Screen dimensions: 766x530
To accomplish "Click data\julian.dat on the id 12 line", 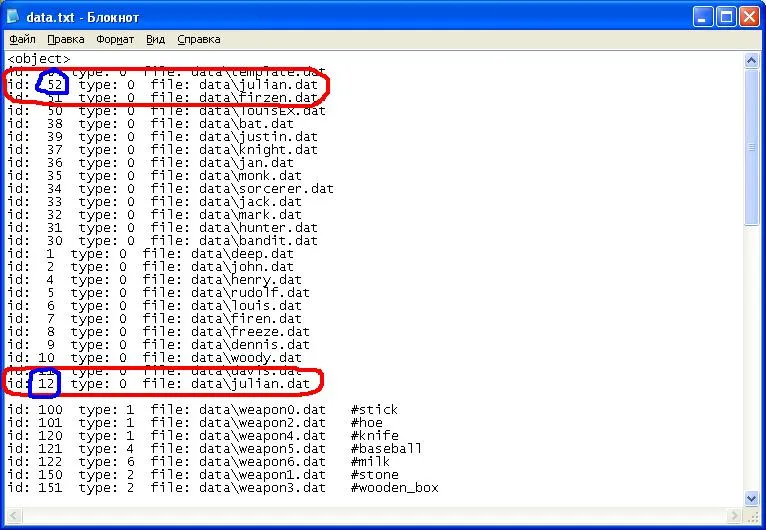I will (x=250, y=384).
